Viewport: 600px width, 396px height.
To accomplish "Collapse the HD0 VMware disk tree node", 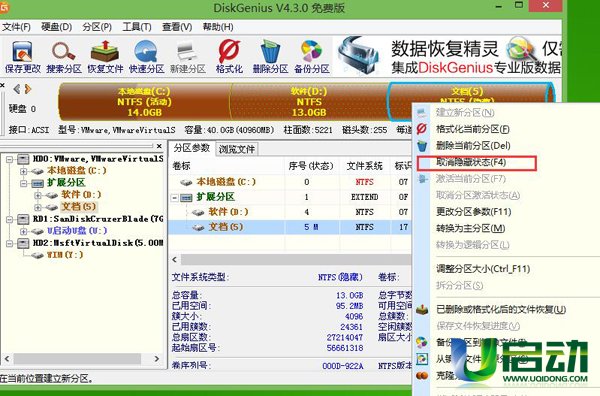I will pyautogui.click(x=10, y=159).
